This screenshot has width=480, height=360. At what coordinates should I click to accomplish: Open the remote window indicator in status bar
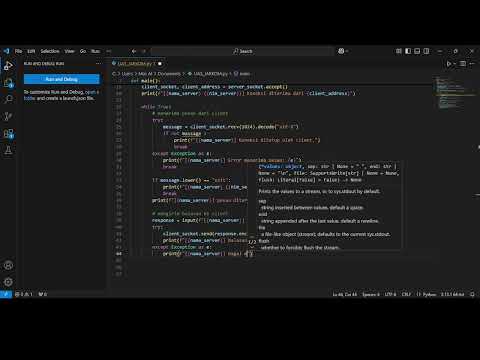pos(6,294)
